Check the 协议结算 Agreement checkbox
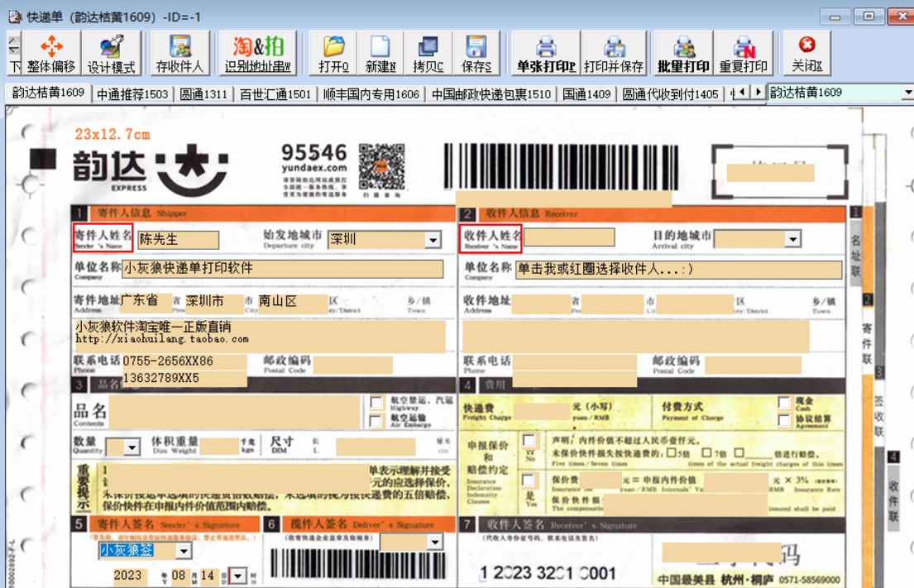 tap(784, 421)
